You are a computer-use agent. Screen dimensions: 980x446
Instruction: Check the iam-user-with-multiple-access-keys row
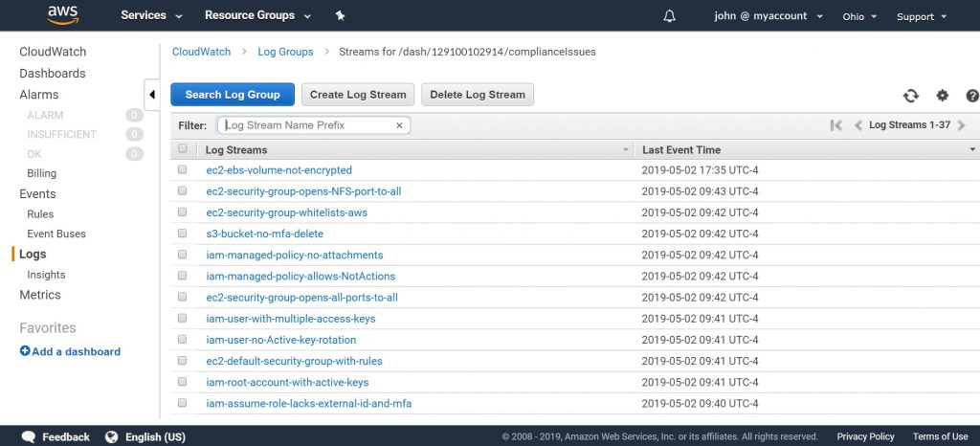[183, 318]
